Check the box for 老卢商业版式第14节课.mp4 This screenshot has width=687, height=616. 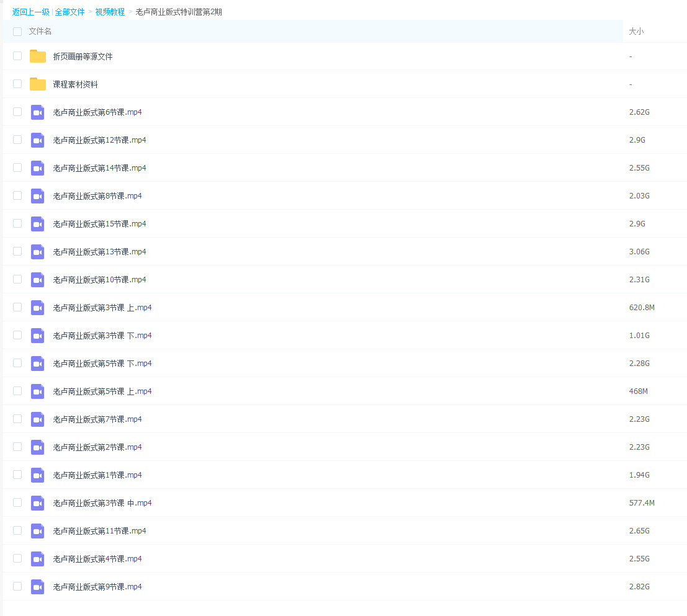pyautogui.click(x=17, y=167)
